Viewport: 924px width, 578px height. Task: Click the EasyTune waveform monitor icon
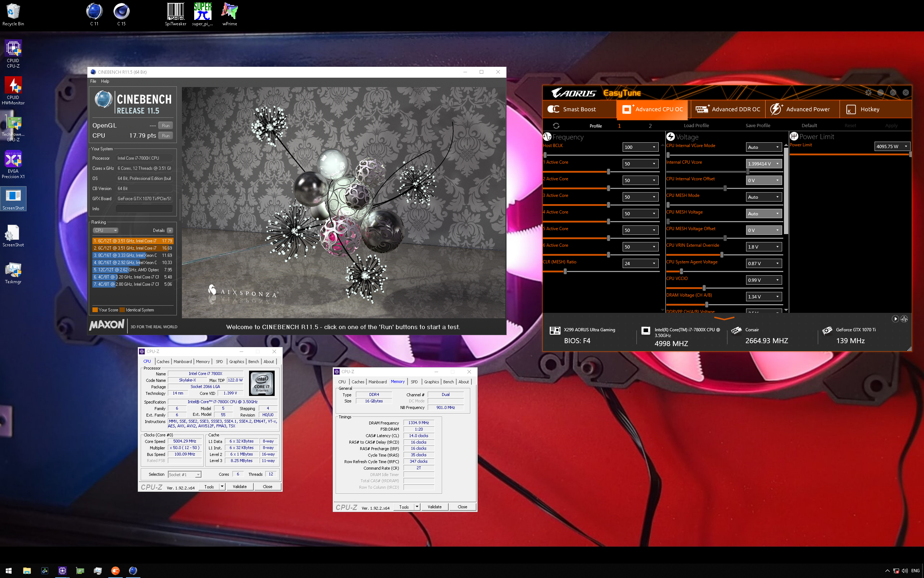click(904, 319)
